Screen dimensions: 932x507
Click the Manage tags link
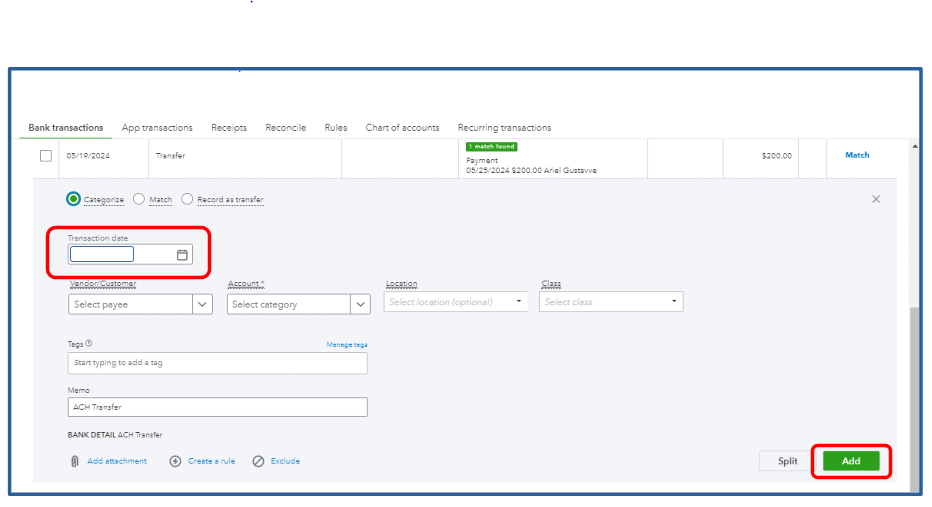pos(347,345)
